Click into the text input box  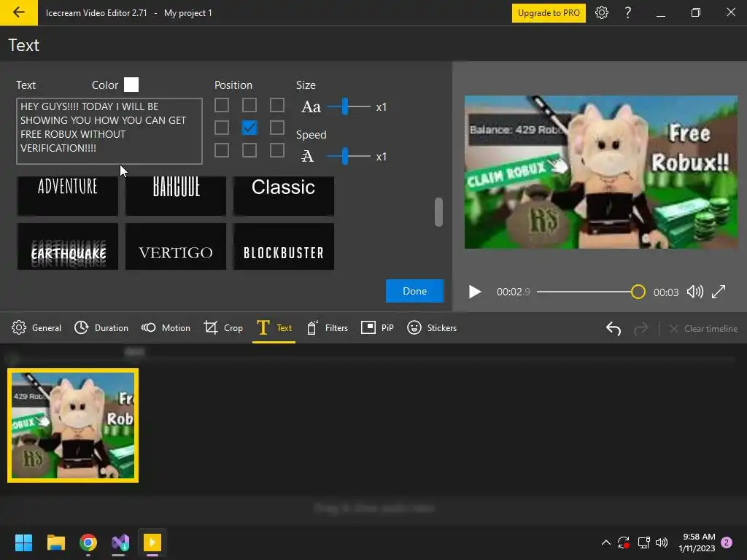click(109, 131)
